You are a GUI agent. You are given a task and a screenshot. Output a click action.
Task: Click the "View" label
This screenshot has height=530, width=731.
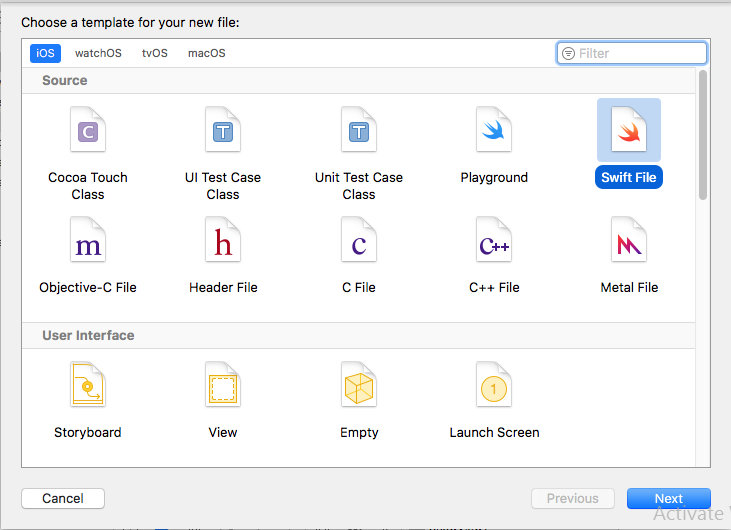(x=223, y=432)
